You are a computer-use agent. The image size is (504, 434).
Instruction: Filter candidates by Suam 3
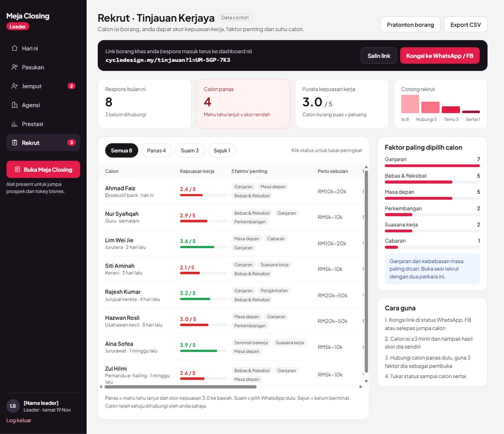[190, 150]
